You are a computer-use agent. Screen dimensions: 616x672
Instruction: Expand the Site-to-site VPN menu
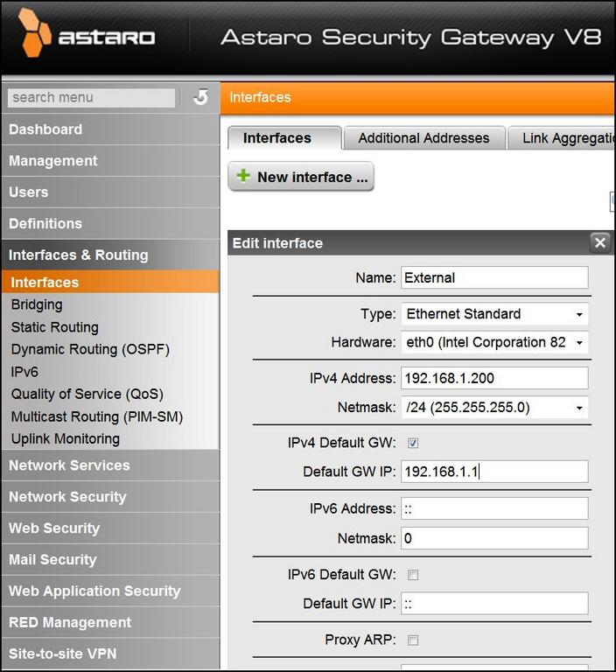pyautogui.click(x=62, y=654)
